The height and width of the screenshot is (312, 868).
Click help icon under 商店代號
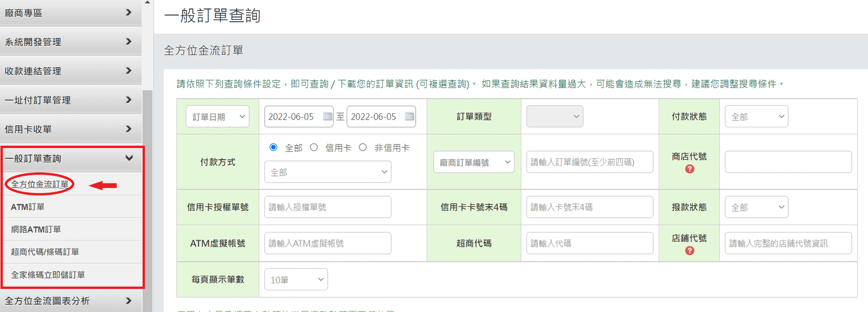(690, 169)
